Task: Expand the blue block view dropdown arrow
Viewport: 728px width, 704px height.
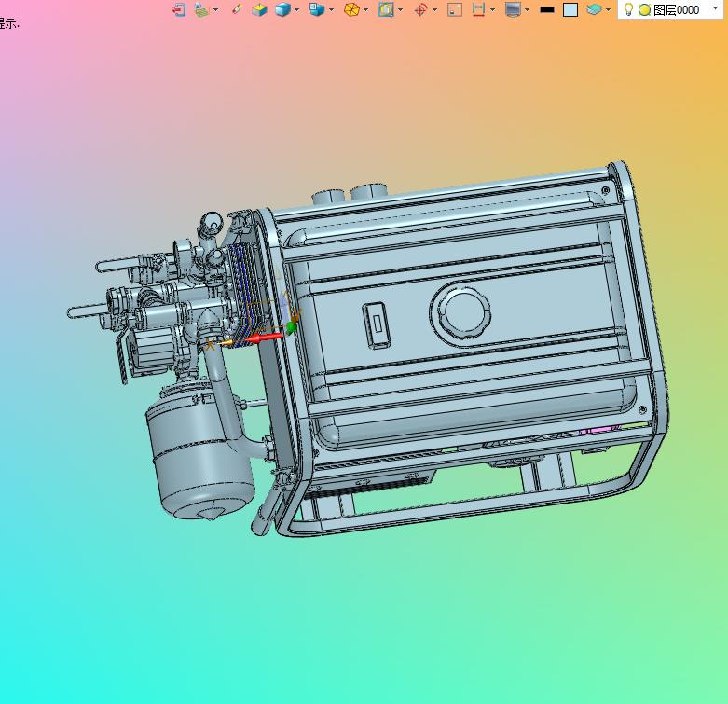Action: [x=331, y=9]
